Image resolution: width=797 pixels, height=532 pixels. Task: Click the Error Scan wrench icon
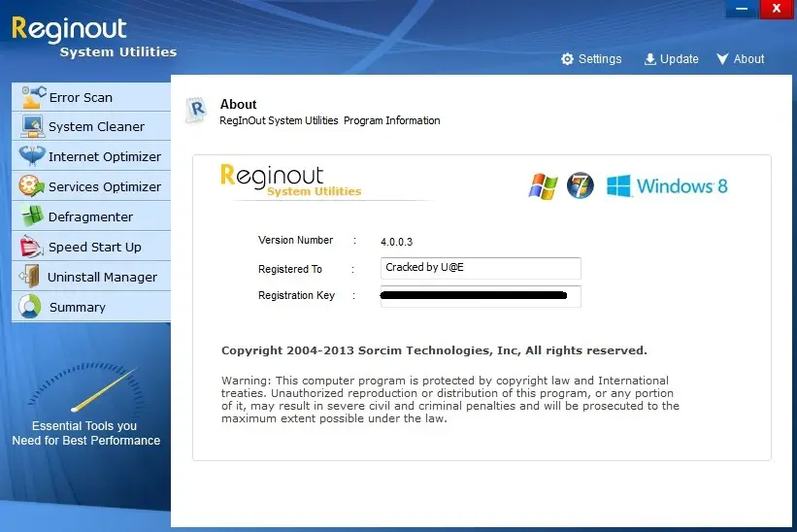click(34, 96)
